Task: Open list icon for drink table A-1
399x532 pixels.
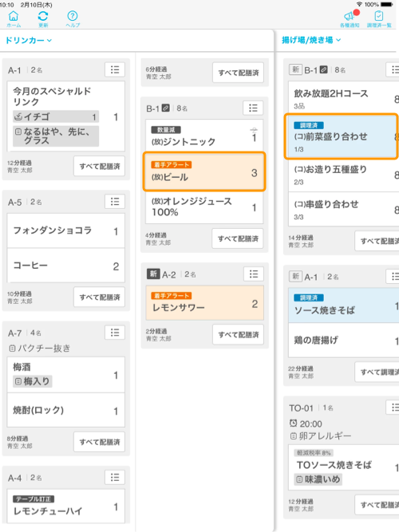Action: point(115,70)
